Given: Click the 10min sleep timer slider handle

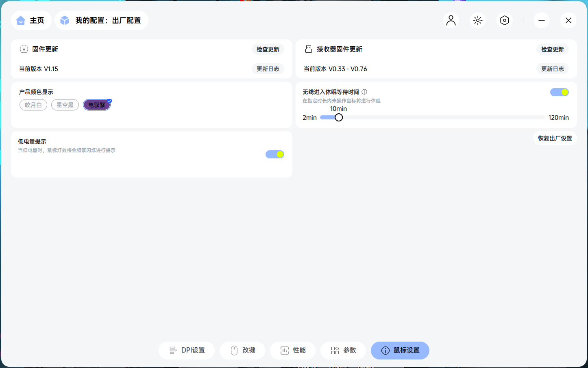Looking at the screenshot, I should pyautogui.click(x=339, y=117).
